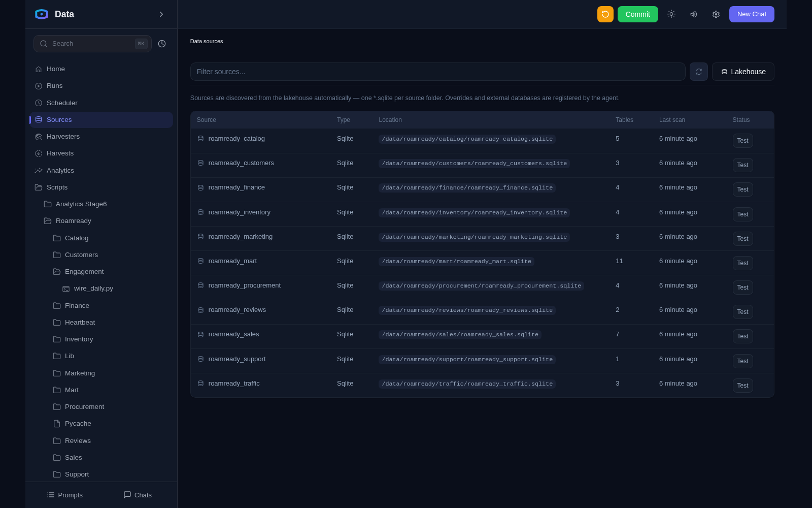Image resolution: width=812 pixels, height=508 pixels.
Task: Collapse the sidebar with the chevron arrow
Action: pos(161,14)
